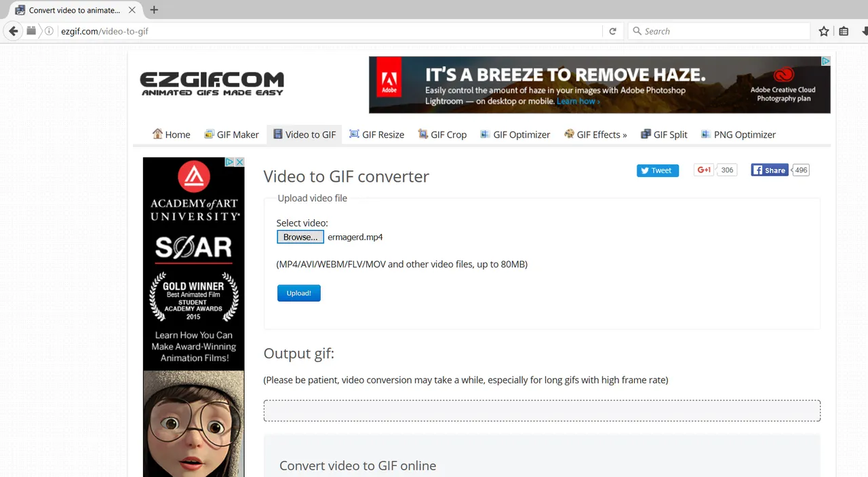Click AdChoices icon on Adobe banner
Viewport: 868px width, 477px height.
(825, 61)
